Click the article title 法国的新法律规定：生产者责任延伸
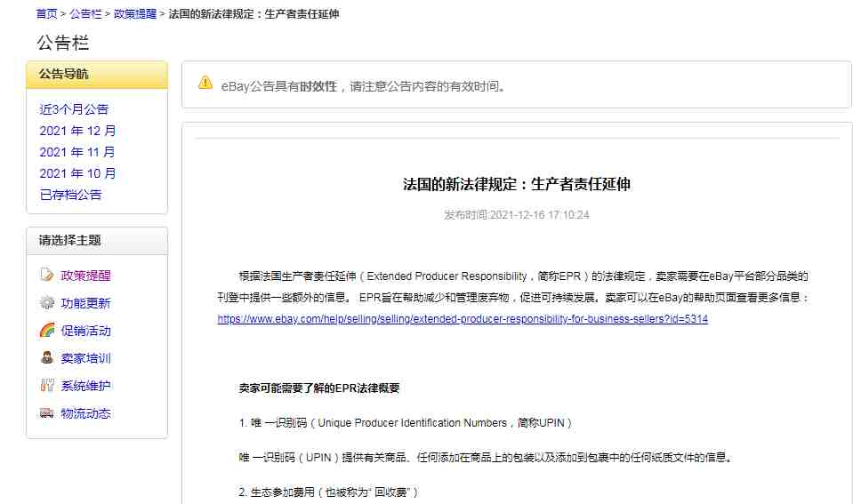853x504 pixels. point(516,184)
